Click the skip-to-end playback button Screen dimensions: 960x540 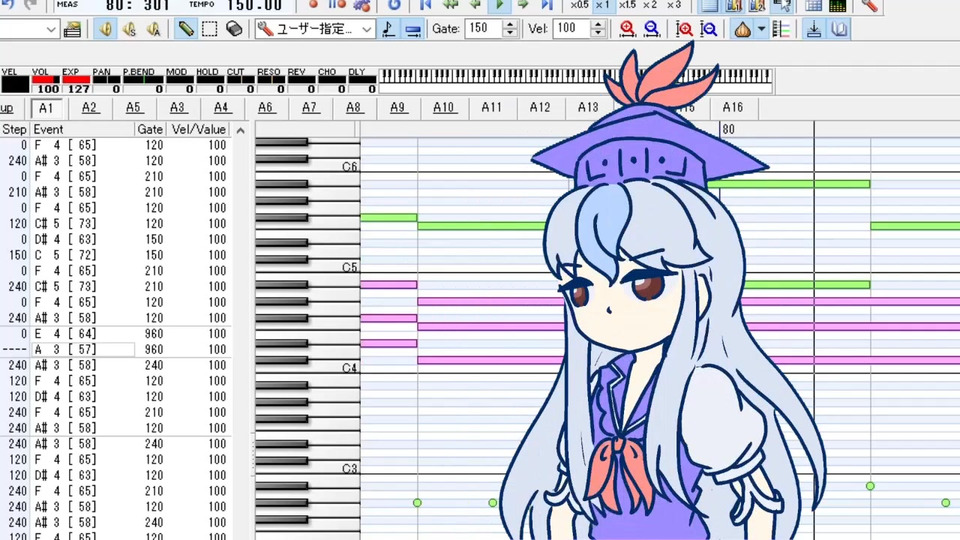pos(547,4)
